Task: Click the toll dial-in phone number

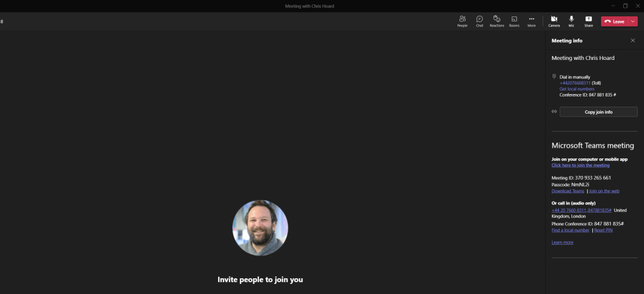Action: tap(575, 83)
